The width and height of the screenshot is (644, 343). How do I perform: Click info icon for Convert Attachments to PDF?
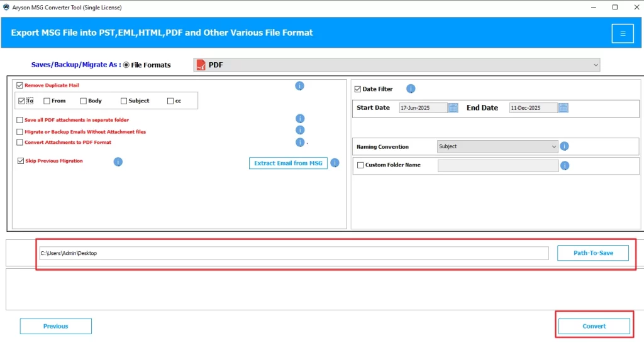[300, 143]
